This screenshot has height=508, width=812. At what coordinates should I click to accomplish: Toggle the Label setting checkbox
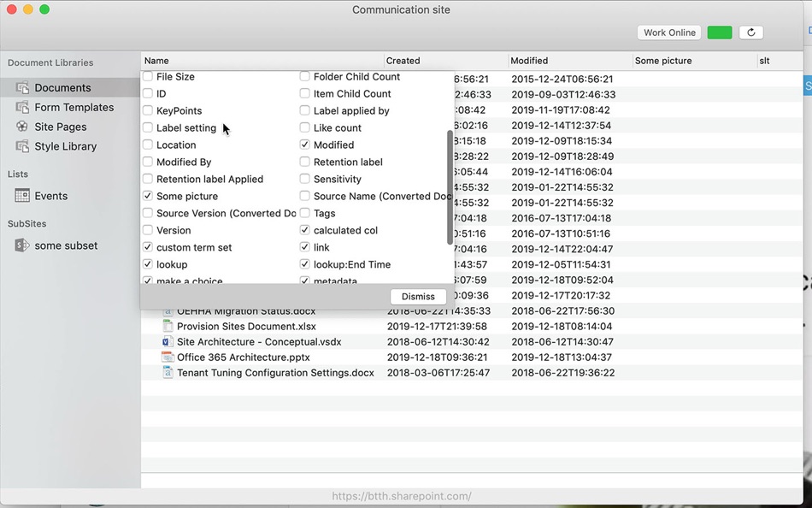coord(148,127)
